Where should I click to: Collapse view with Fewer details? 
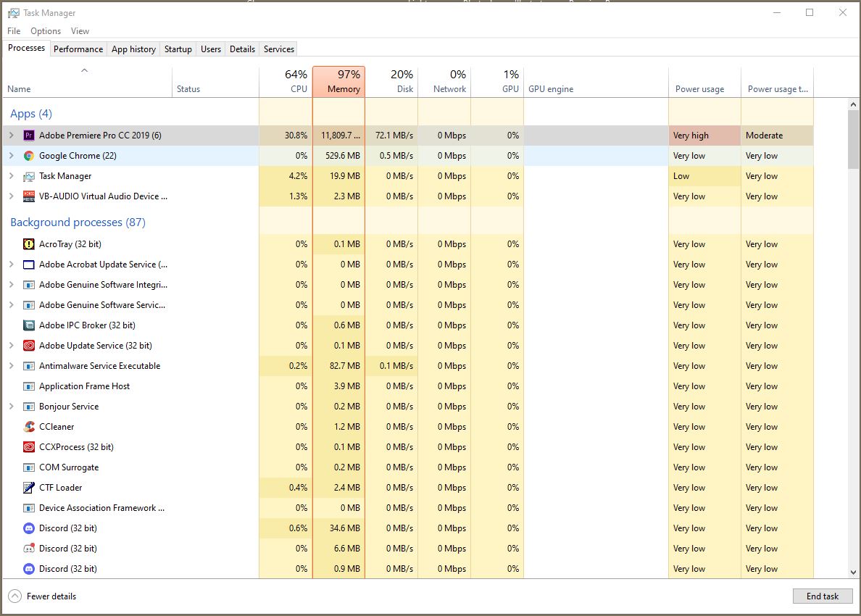click(x=42, y=596)
